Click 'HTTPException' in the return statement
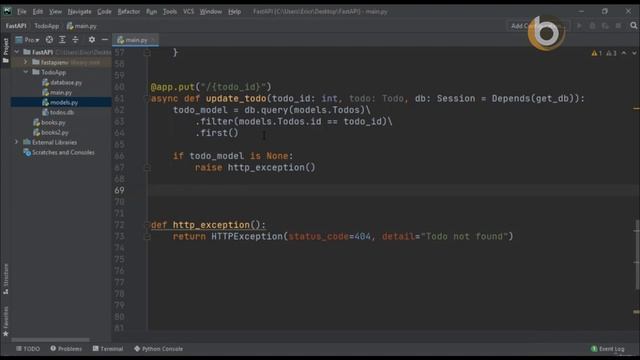 click(247, 236)
